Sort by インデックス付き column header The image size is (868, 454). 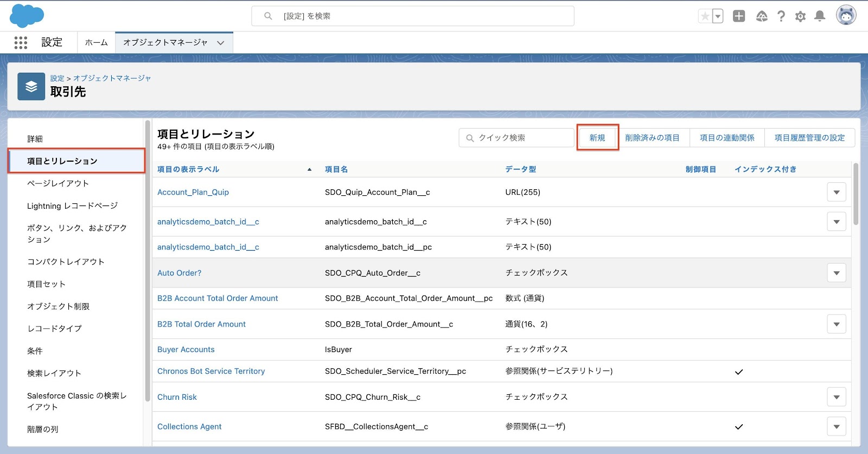point(765,169)
